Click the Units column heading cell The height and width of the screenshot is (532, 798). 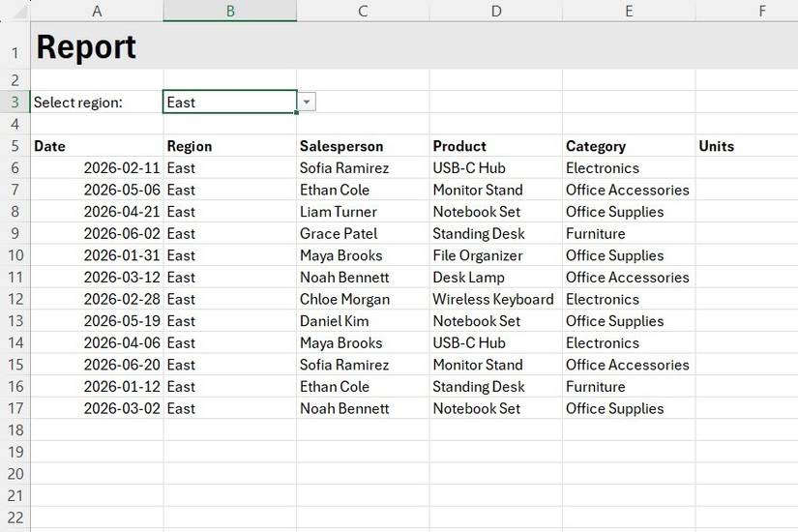(747, 146)
